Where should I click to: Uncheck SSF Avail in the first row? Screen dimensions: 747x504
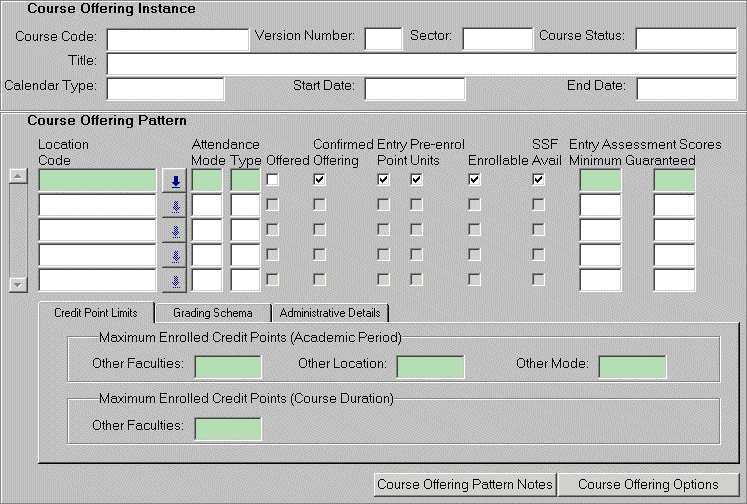click(538, 180)
